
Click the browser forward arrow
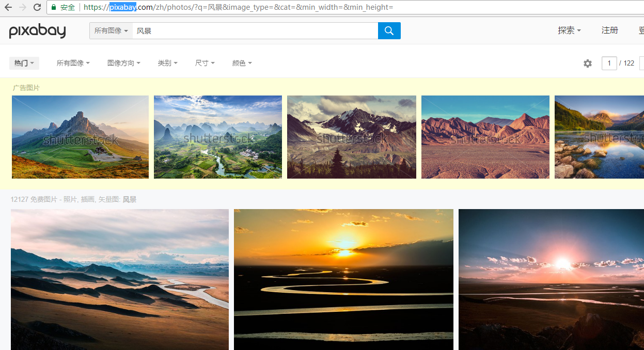(x=23, y=7)
